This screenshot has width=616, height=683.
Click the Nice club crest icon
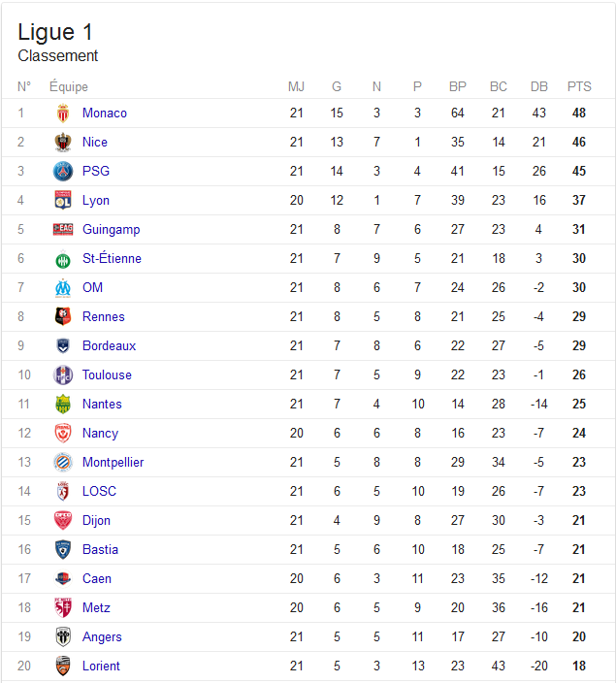pos(63,142)
